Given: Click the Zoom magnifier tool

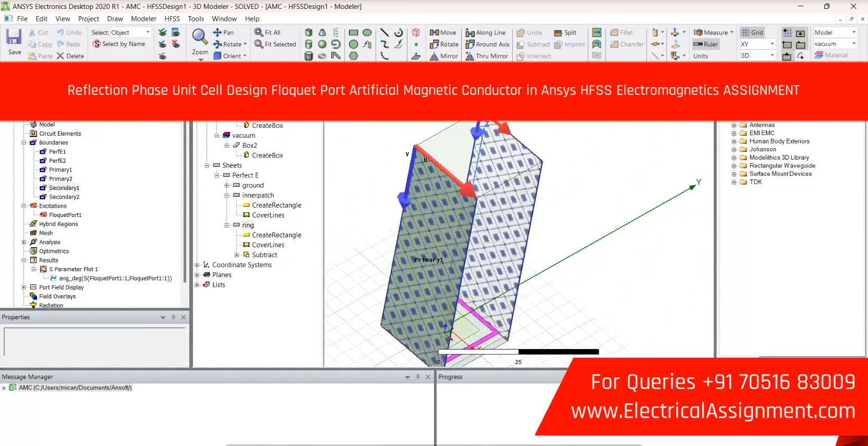Looking at the screenshot, I should (199, 37).
